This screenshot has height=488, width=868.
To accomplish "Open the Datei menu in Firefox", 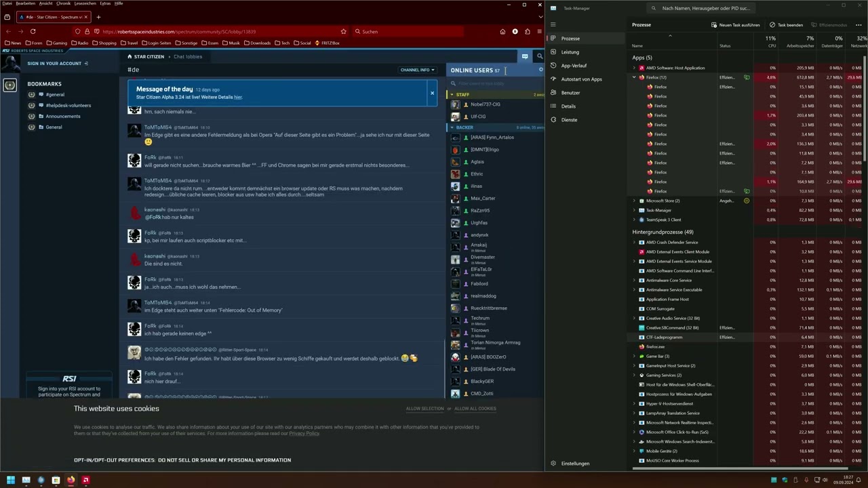I will pyautogui.click(x=7, y=3).
